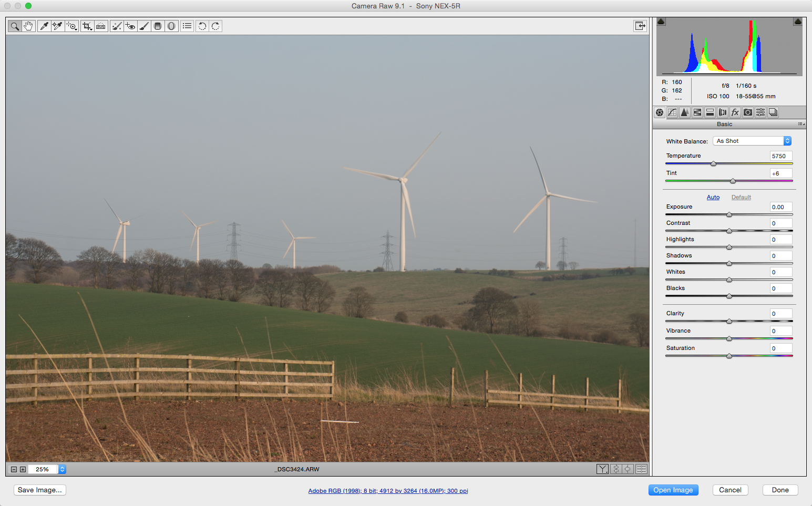This screenshot has height=506, width=812.
Task: Select the Adjustment Brush tool
Action: coord(144,26)
